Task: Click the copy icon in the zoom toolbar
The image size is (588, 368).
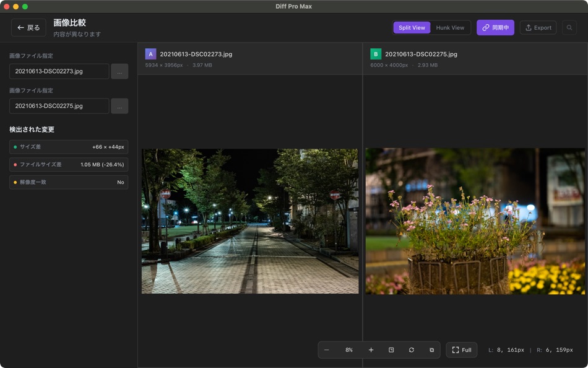Action: (x=431, y=350)
